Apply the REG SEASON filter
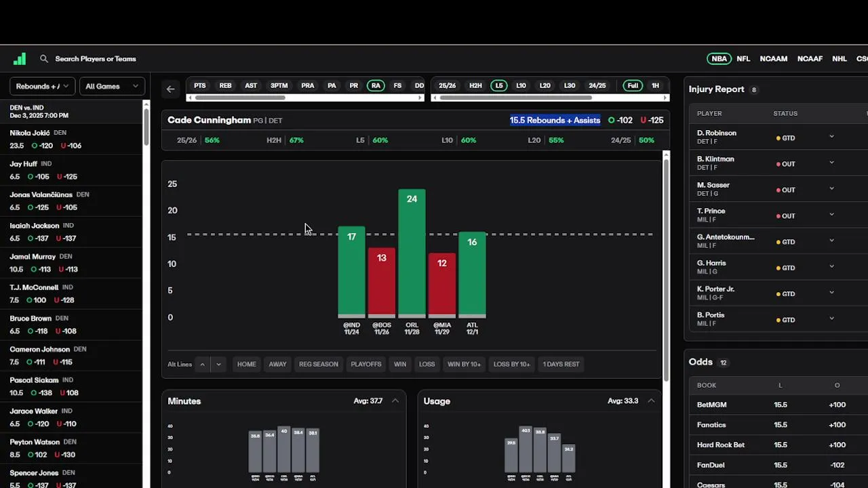 click(319, 364)
